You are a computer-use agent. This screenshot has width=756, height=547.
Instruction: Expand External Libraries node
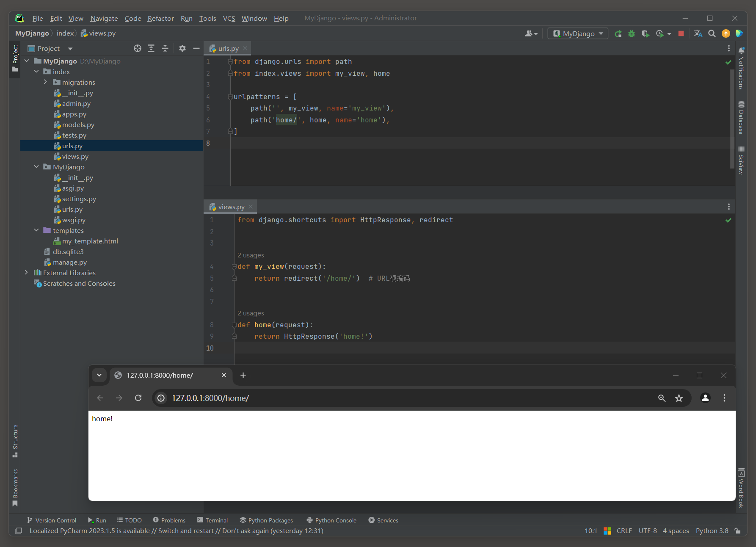point(27,273)
